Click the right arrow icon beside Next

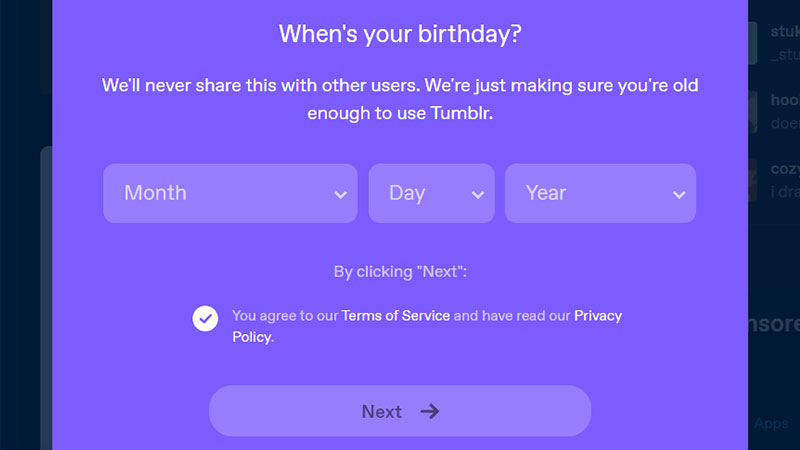(x=430, y=411)
